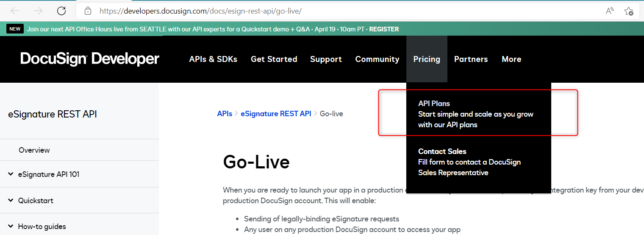Open the Support menu
This screenshot has width=644, height=235.
point(326,59)
